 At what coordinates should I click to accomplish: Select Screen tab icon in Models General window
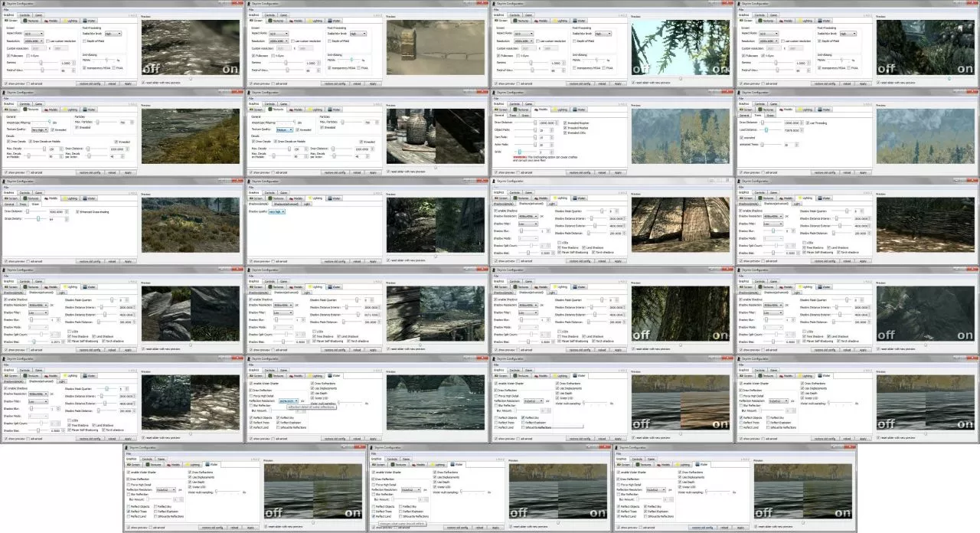point(496,110)
